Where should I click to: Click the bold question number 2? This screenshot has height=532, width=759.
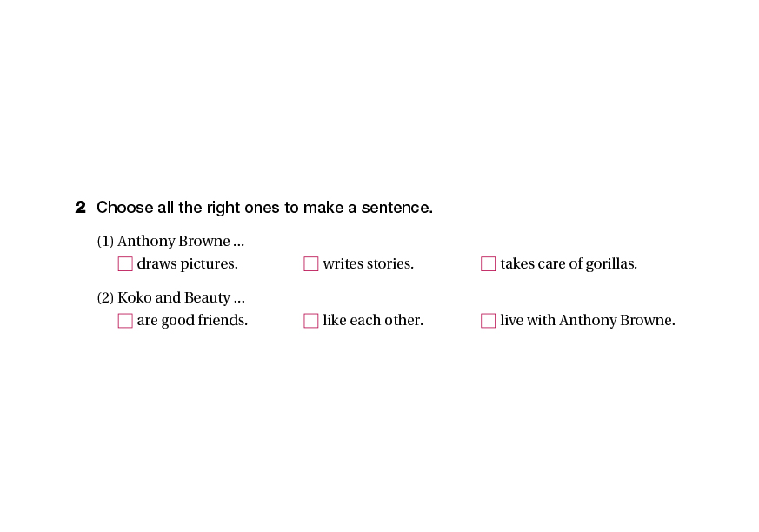(x=80, y=208)
